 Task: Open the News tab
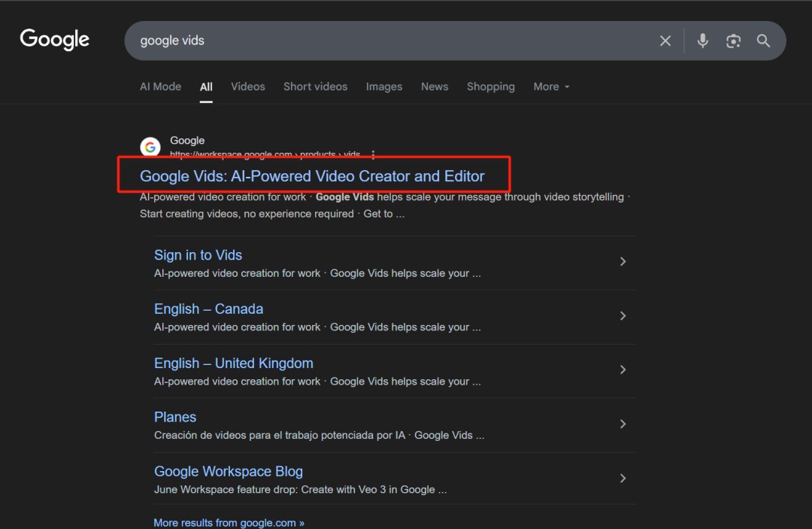click(x=435, y=87)
